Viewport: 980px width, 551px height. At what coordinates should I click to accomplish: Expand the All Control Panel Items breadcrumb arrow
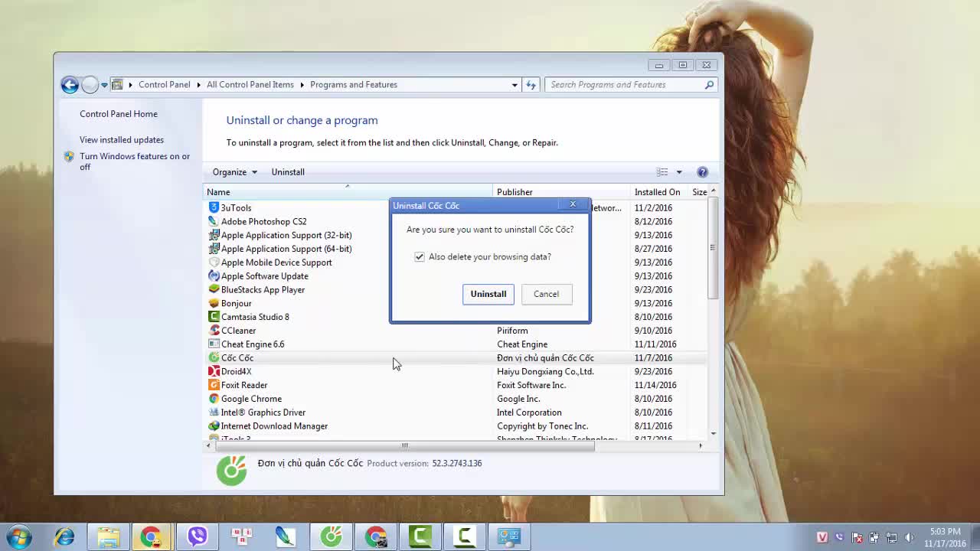[x=302, y=85]
